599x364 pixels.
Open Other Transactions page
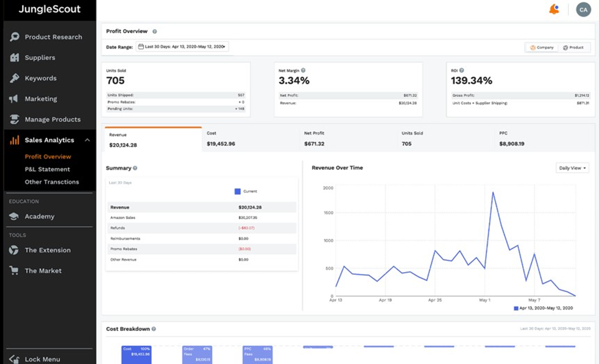click(52, 182)
